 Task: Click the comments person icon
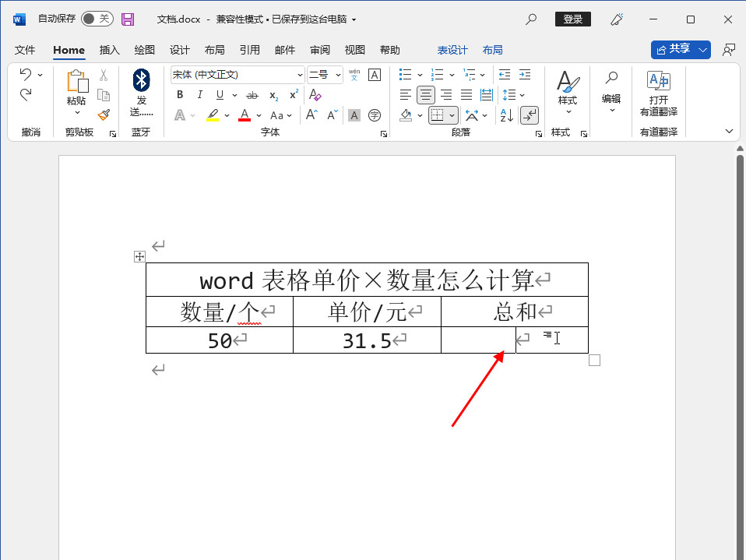pos(728,50)
